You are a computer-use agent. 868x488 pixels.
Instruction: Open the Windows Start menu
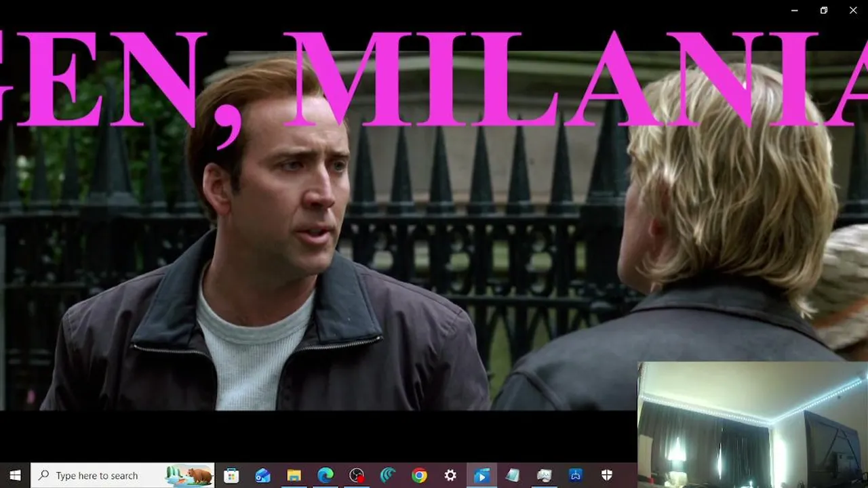click(x=15, y=476)
